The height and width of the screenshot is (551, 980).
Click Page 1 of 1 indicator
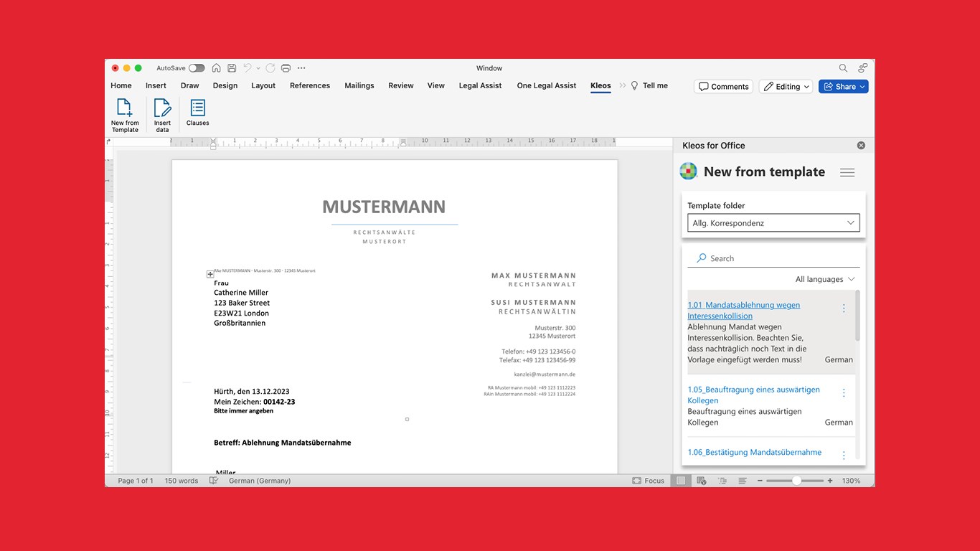click(136, 481)
